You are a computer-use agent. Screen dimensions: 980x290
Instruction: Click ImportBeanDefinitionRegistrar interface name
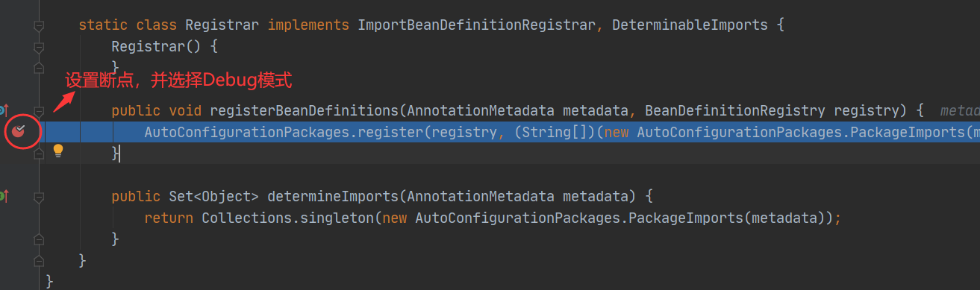pyautogui.click(x=476, y=25)
